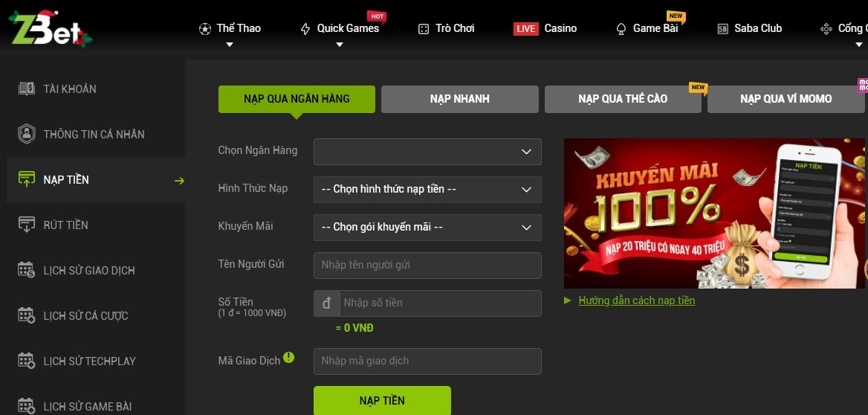868x415 pixels.
Task: Open the Chọn Ngân Hàng dropdown
Action: (427, 152)
